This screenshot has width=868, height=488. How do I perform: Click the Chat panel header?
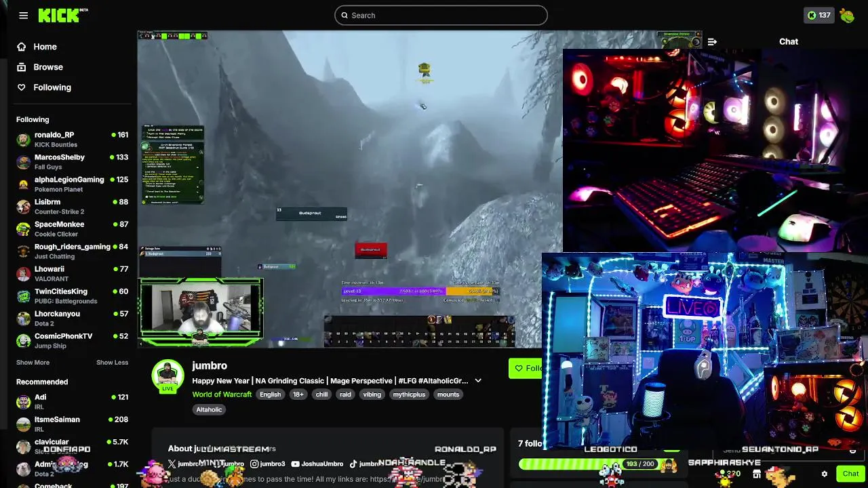coord(788,41)
